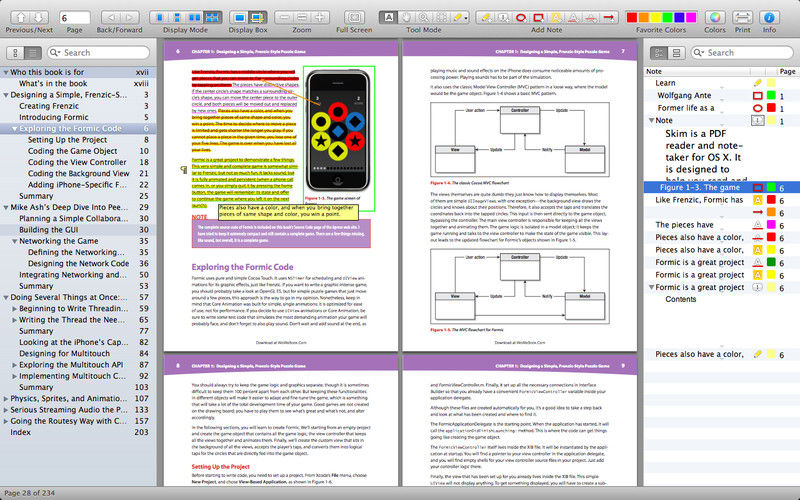Select 'Figure 1-3. The game' note row
The width and height of the screenshot is (800, 500).
tap(721, 187)
